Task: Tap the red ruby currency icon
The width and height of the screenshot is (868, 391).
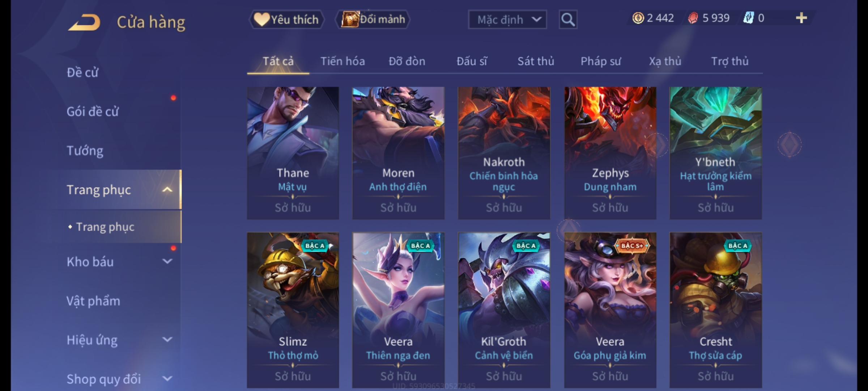Action: coord(693,18)
